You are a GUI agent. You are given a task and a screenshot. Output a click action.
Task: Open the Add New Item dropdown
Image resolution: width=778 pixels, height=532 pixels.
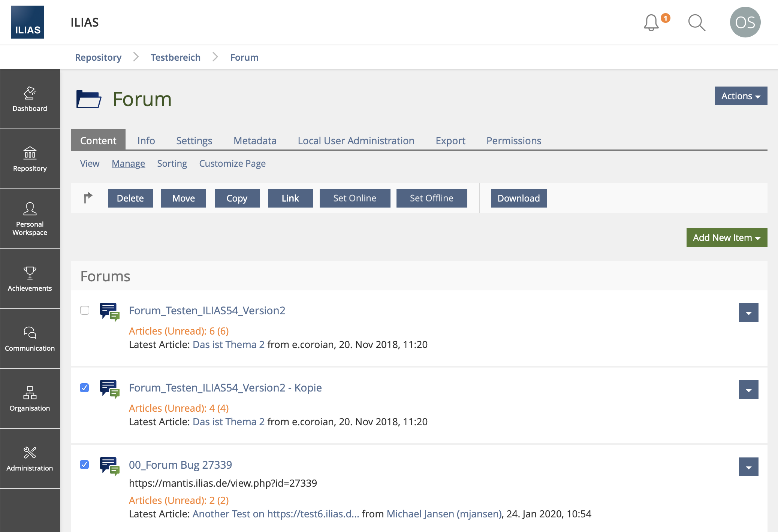tap(726, 238)
